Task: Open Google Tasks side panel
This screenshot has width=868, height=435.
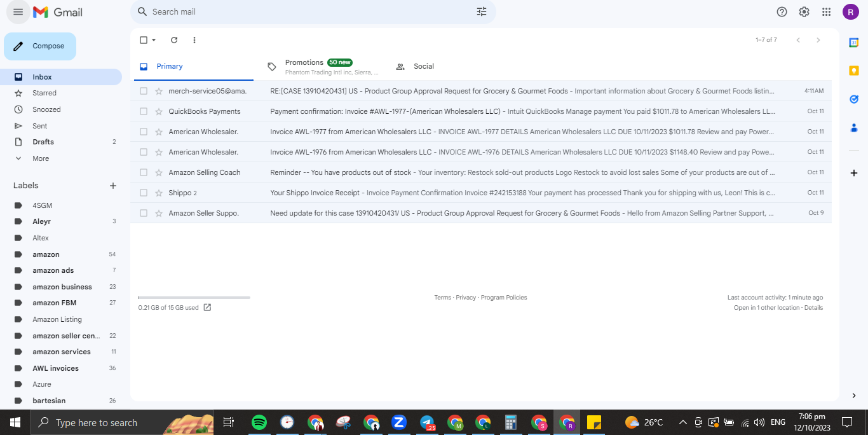Action: pos(854,99)
